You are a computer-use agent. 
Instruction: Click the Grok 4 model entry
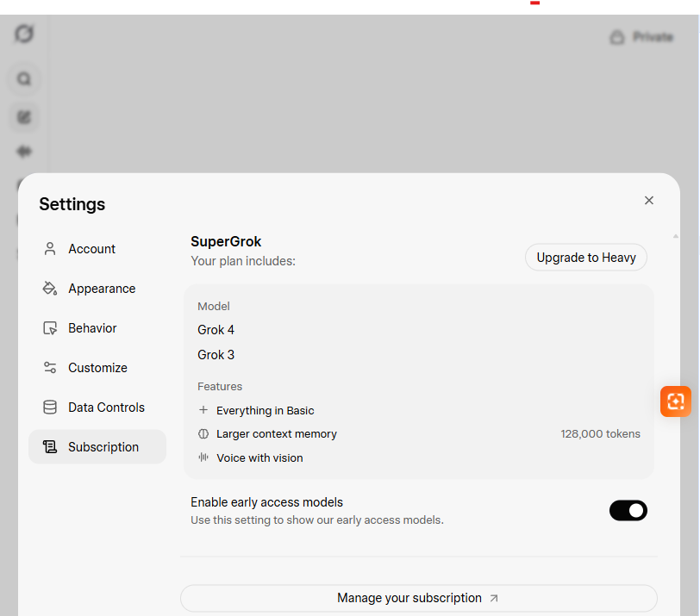(x=216, y=330)
